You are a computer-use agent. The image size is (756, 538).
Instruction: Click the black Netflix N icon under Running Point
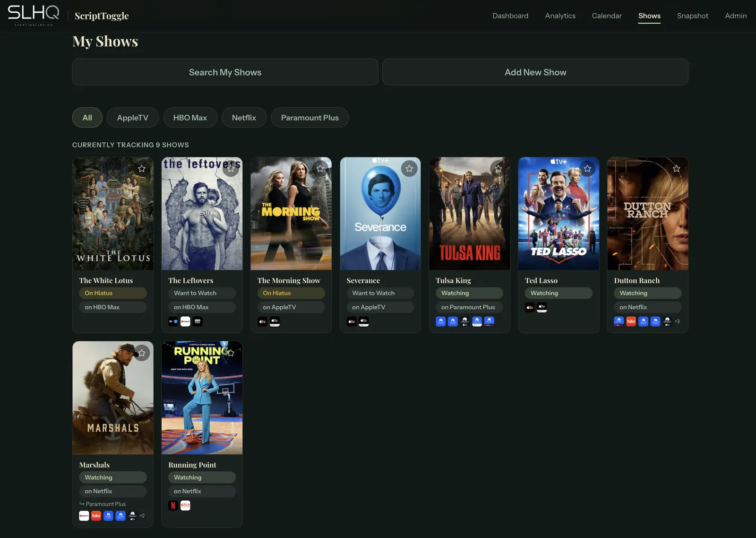coord(173,506)
